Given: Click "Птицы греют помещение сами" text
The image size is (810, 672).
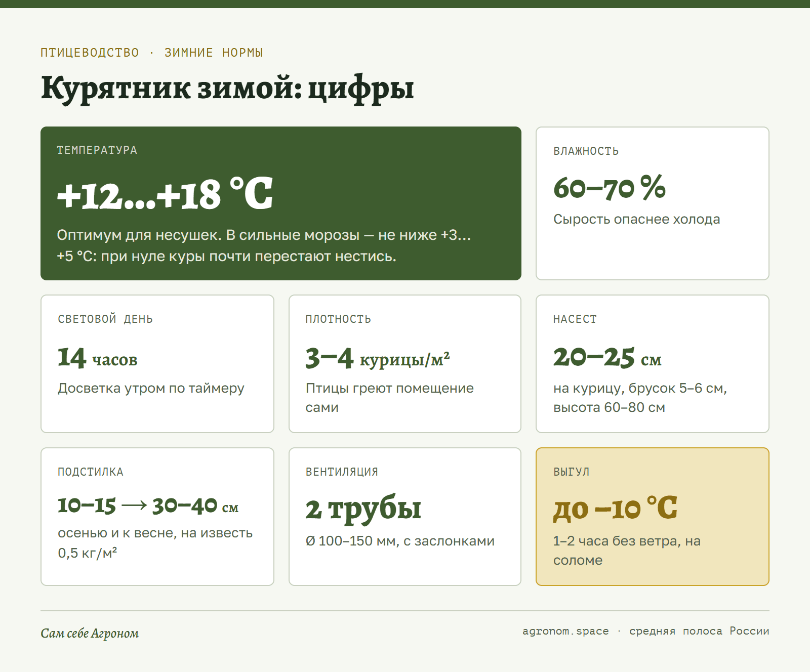Looking at the screenshot, I should click(389, 398).
